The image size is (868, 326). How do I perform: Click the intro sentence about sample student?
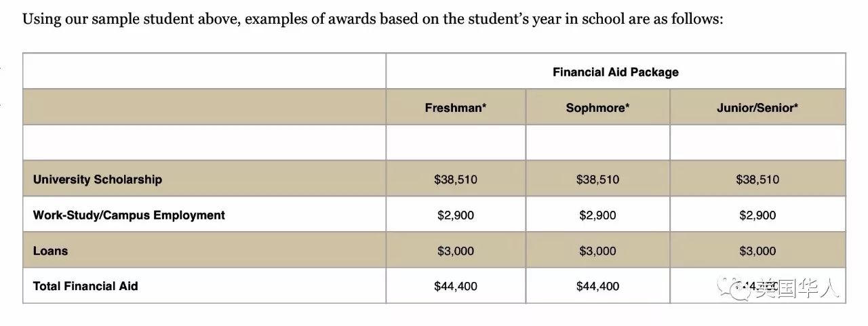[373, 19]
